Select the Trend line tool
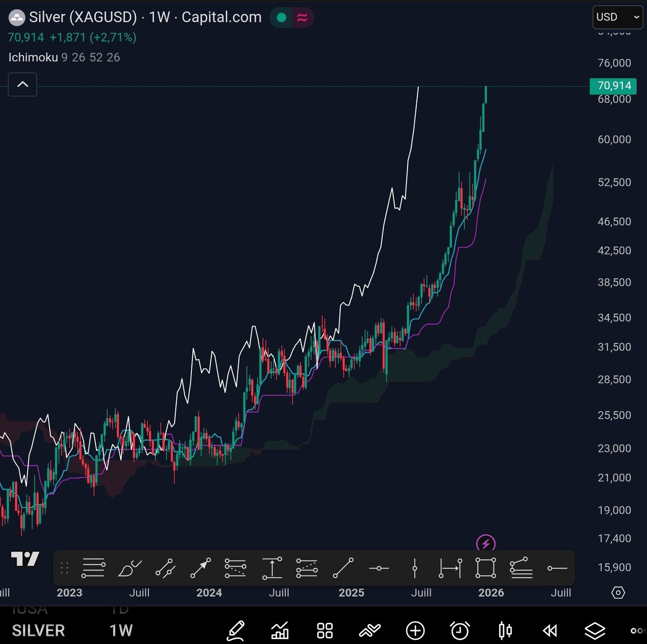Screen dimensions: 647x644 (343, 567)
